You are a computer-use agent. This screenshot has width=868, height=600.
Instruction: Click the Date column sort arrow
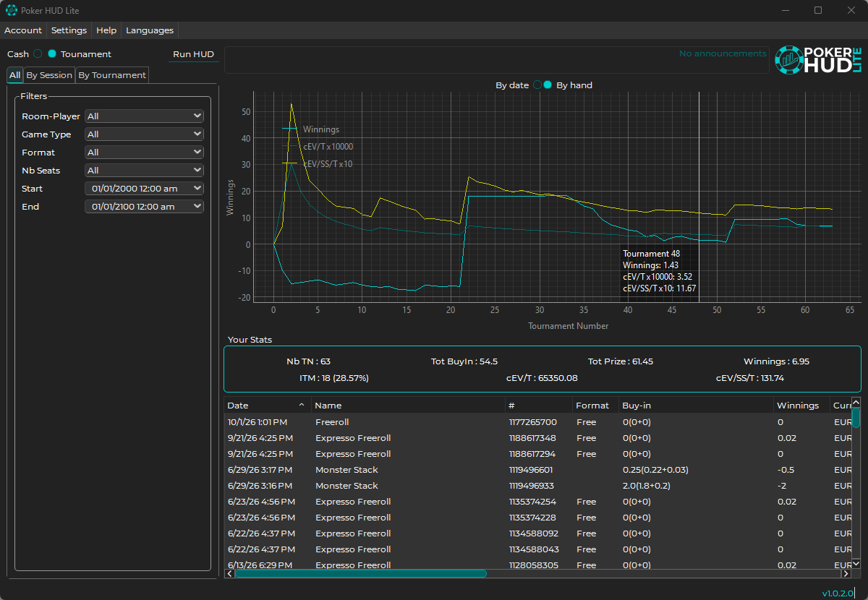302,405
